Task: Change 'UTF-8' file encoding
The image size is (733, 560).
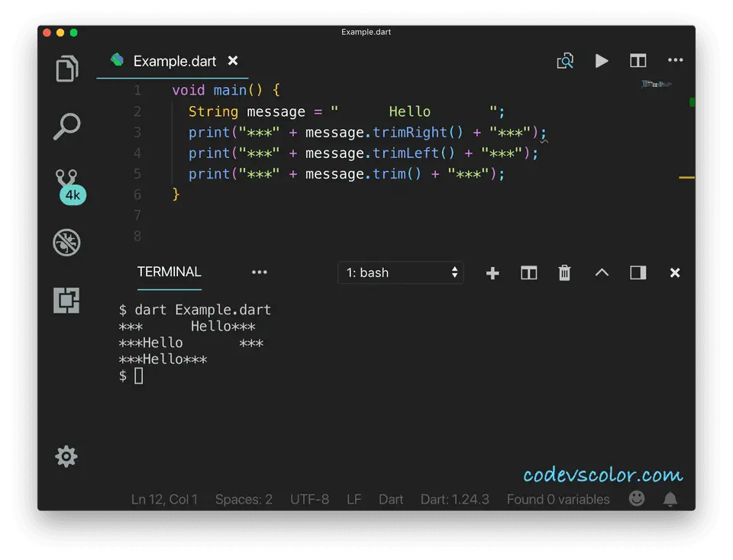Action: [309, 499]
